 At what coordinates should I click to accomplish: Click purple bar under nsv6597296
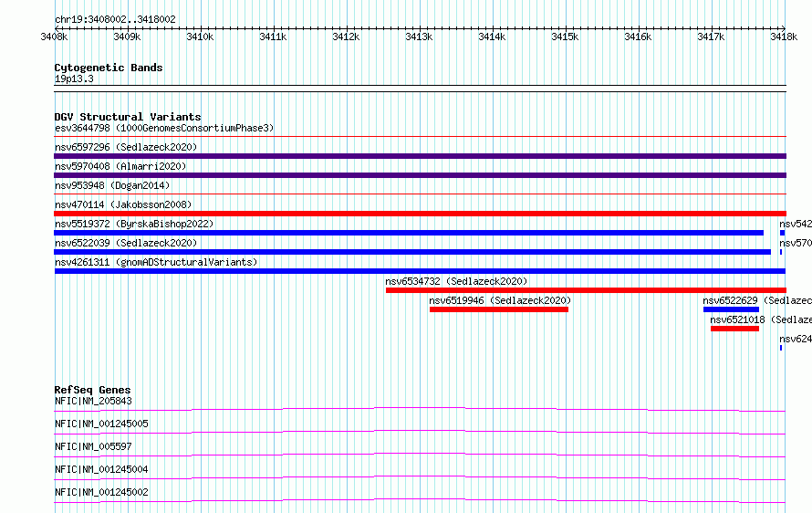coord(420,156)
